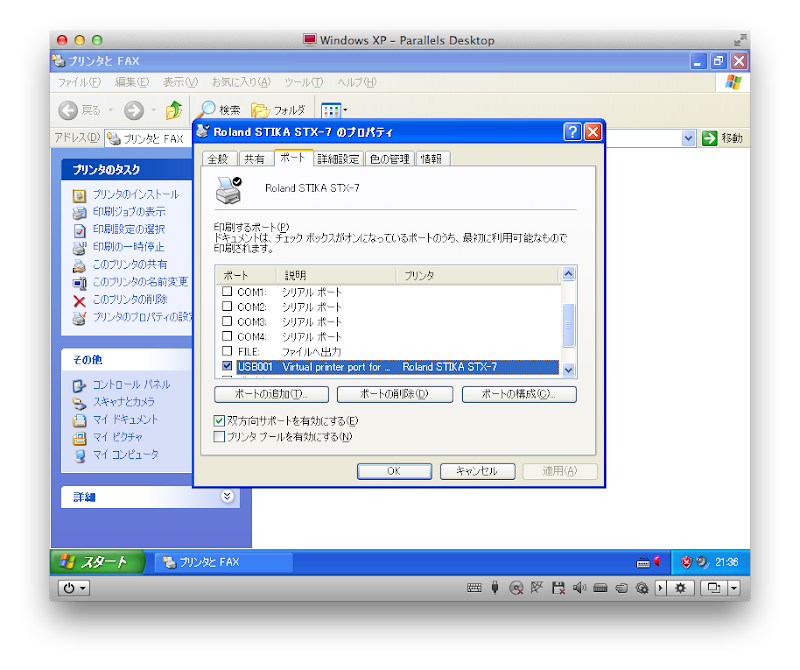Click the up-one-level folder icon

pos(174,110)
